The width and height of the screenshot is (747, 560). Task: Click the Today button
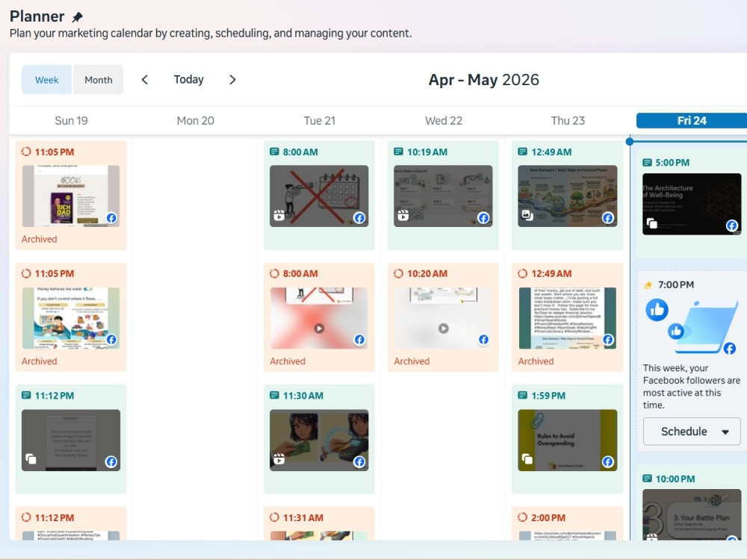tap(189, 80)
